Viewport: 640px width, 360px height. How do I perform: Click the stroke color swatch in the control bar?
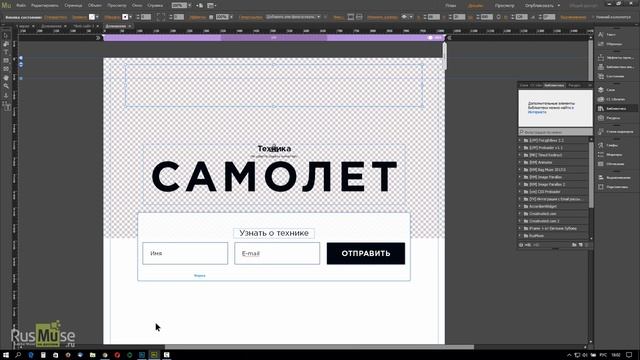point(125,17)
